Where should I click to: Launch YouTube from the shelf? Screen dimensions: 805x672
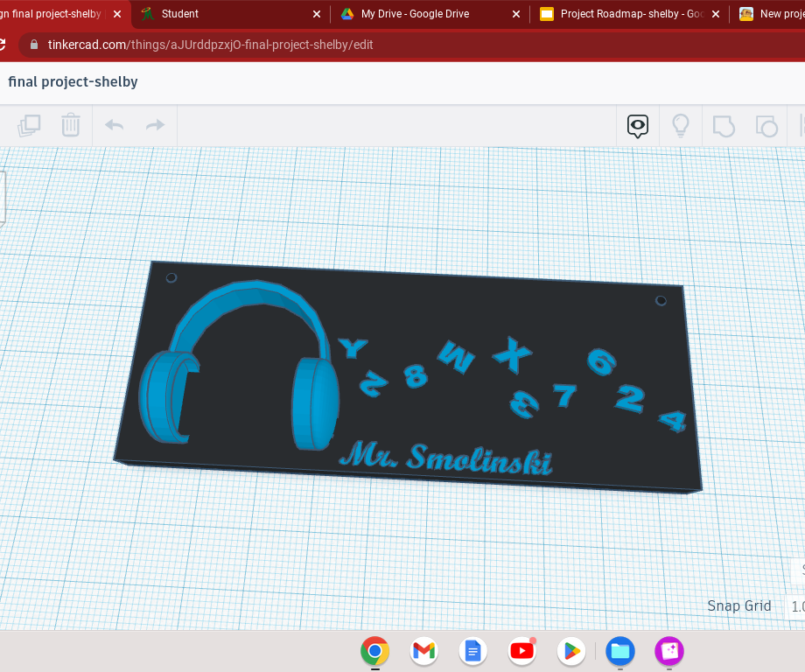[x=521, y=651]
